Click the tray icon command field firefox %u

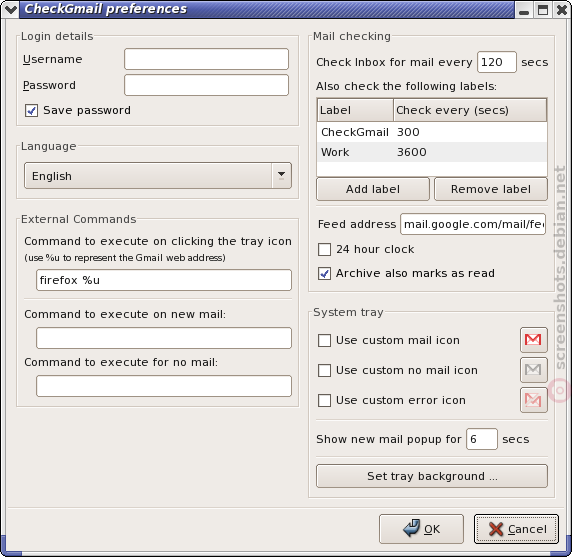pyautogui.click(x=164, y=280)
